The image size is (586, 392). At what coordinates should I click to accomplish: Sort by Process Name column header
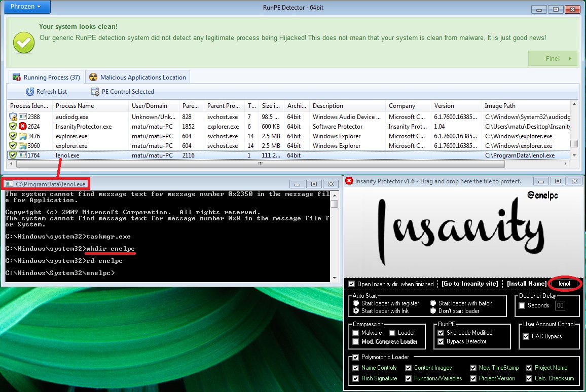(90, 106)
